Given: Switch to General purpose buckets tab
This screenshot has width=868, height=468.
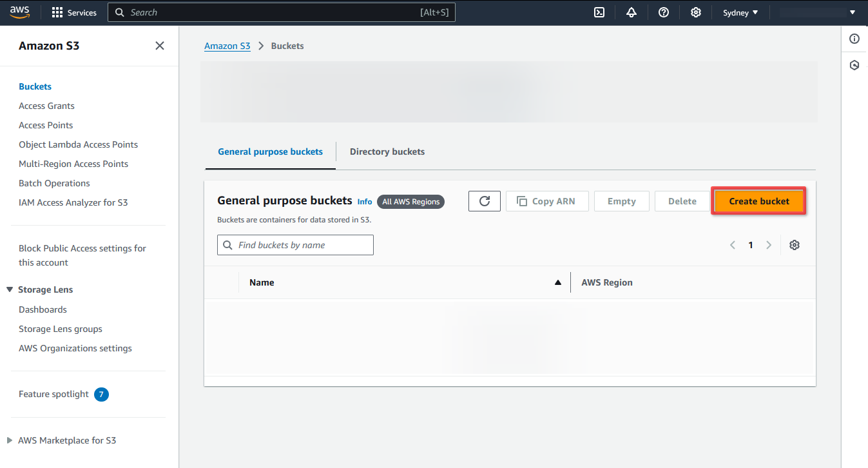Looking at the screenshot, I should [x=271, y=151].
